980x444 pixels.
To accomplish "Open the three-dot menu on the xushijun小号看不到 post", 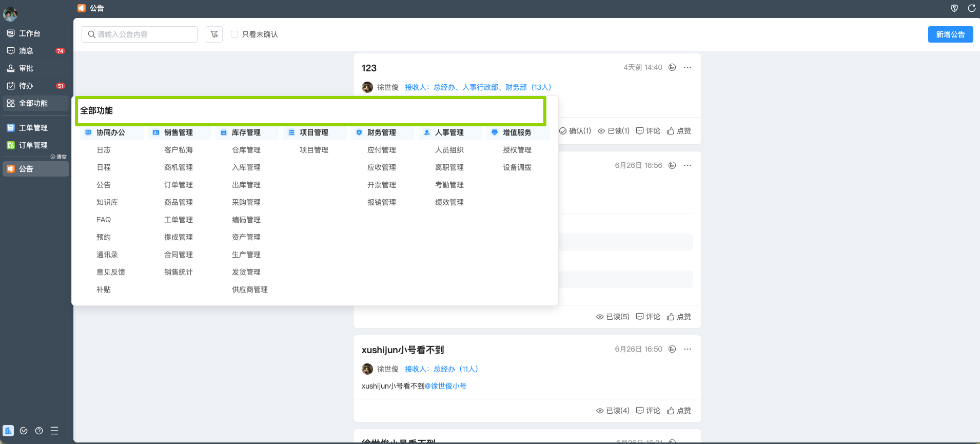I will (688, 349).
